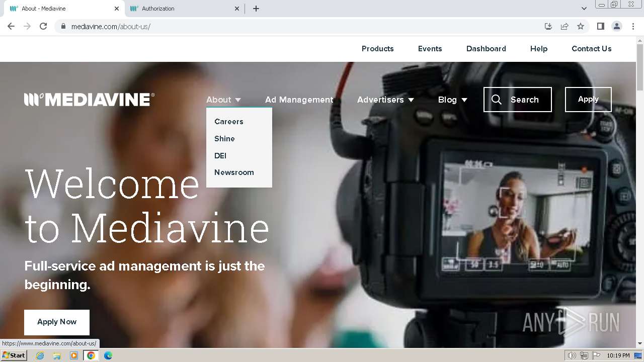This screenshot has height=362, width=644.
Task: Select Shine from About submenu
Action: (x=224, y=139)
